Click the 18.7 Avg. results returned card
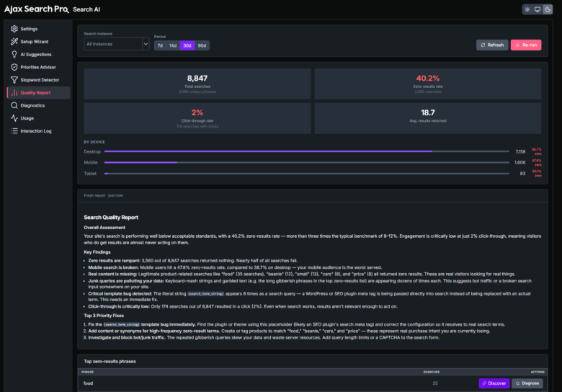The image size is (562, 392). click(427, 118)
